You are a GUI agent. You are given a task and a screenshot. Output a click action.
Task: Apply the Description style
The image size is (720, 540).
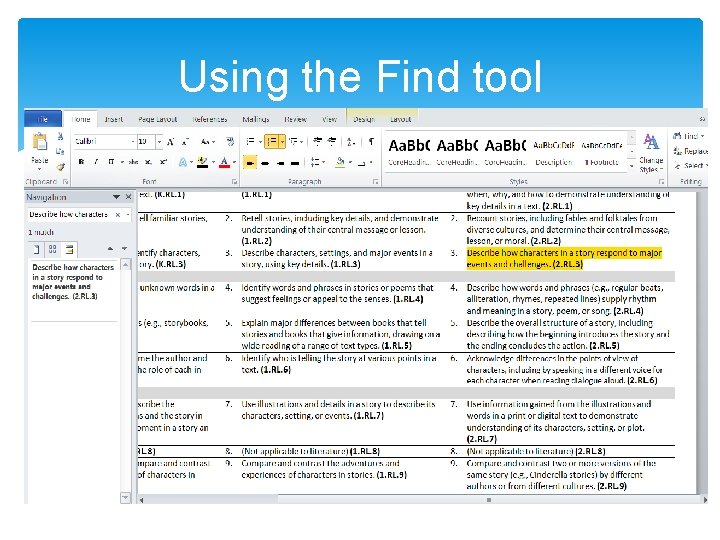click(553, 153)
